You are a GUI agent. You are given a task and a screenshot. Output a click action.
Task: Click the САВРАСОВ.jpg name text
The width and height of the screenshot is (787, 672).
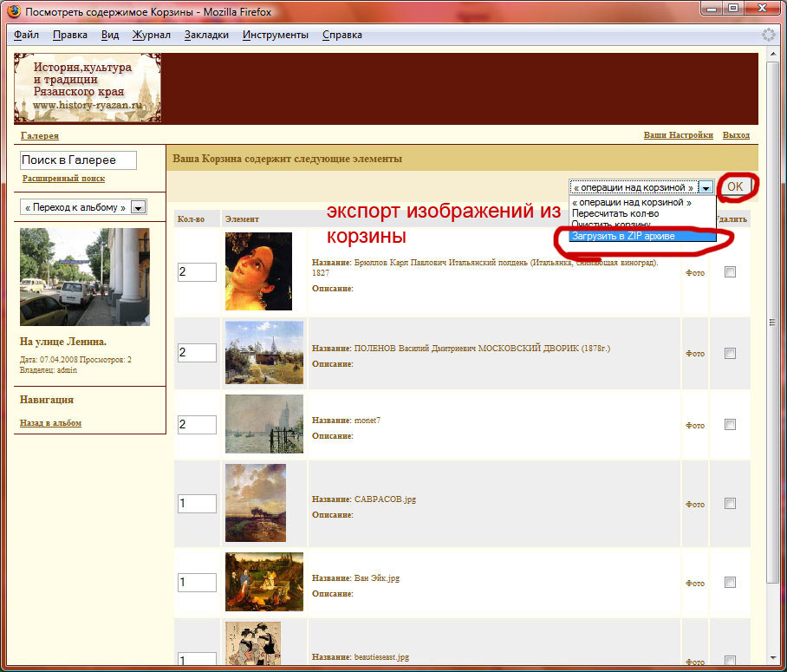385,499
